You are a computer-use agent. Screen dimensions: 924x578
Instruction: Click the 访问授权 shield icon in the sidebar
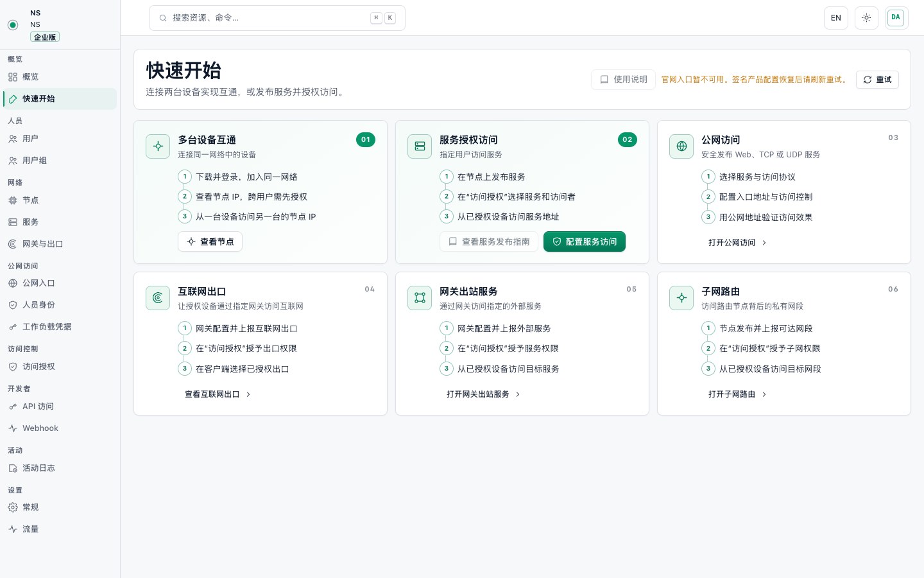coord(13,367)
